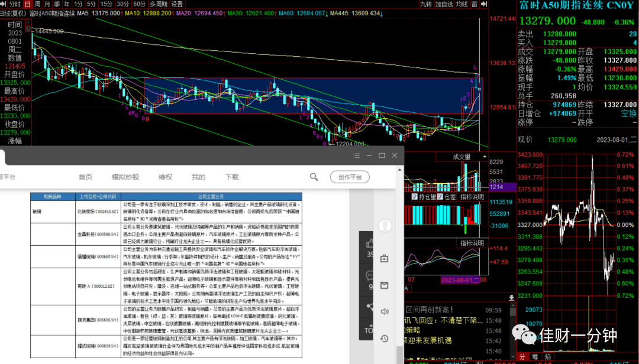Image resolution: width=639 pixels, height=364 pixels.
Task: Click the 创作平台 button
Action: (x=350, y=177)
